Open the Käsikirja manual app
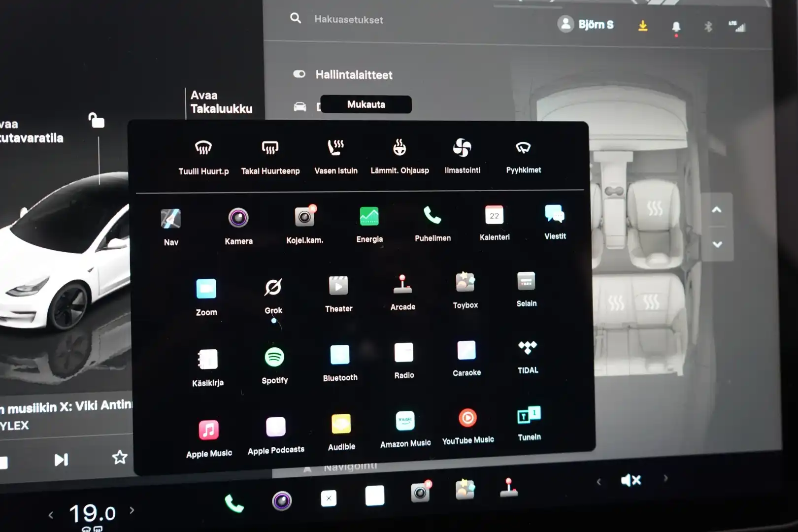This screenshot has height=532, width=798. pos(207,367)
